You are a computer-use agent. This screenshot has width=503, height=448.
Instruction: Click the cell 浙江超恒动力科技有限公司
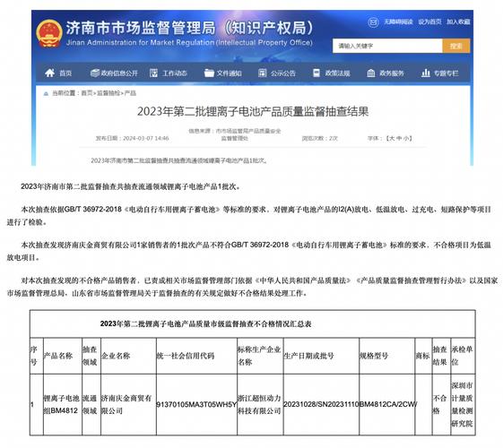coord(259,404)
